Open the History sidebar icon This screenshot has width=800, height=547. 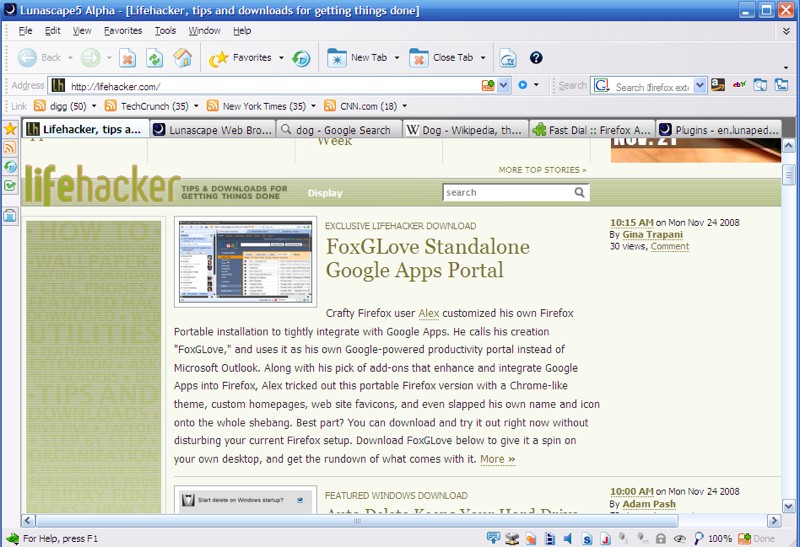click(x=10, y=166)
